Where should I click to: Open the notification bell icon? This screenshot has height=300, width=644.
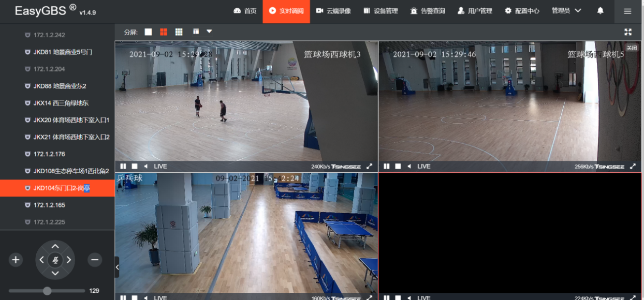[x=600, y=11]
